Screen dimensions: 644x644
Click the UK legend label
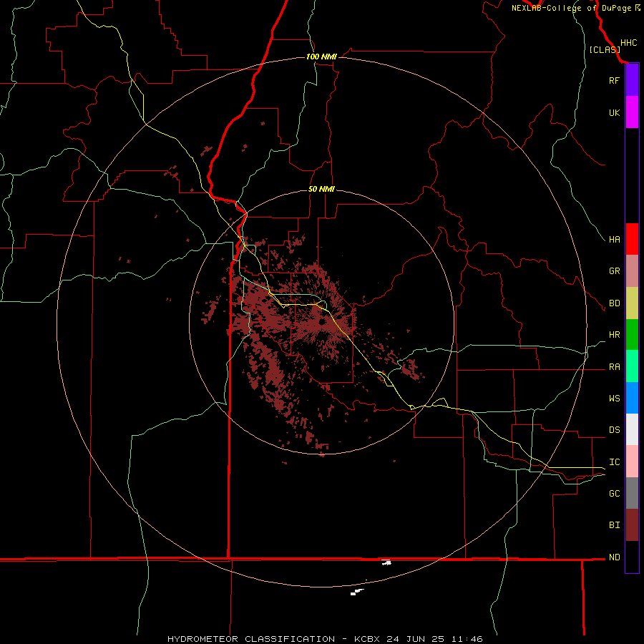pyautogui.click(x=614, y=112)
